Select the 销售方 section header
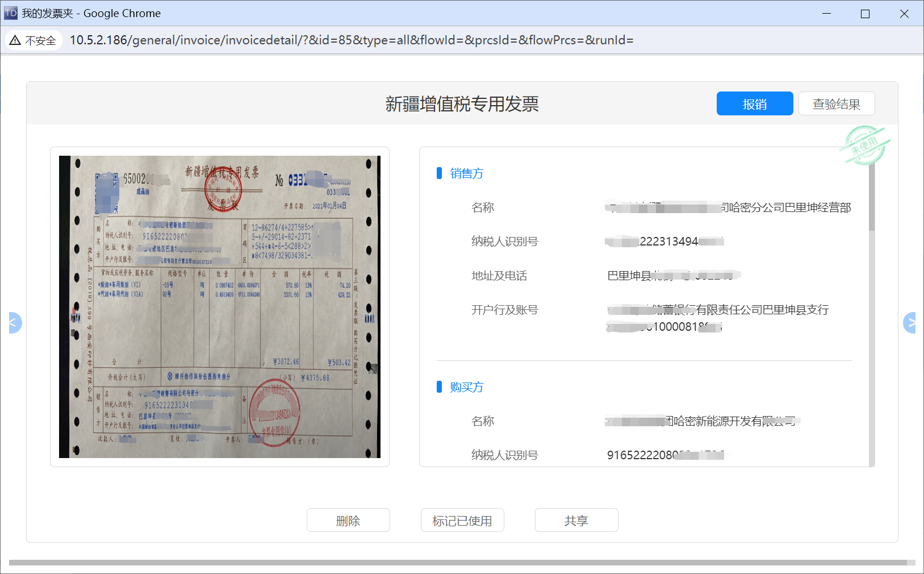Image resolution: width=924 pixels, height=574 pixels. [466, 174]
